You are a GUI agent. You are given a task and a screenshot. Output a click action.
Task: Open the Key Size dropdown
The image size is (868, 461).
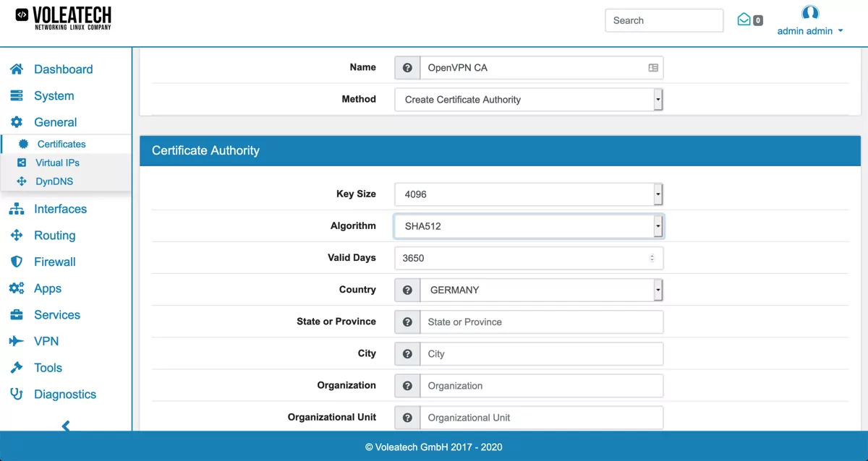tap(528, 194)
